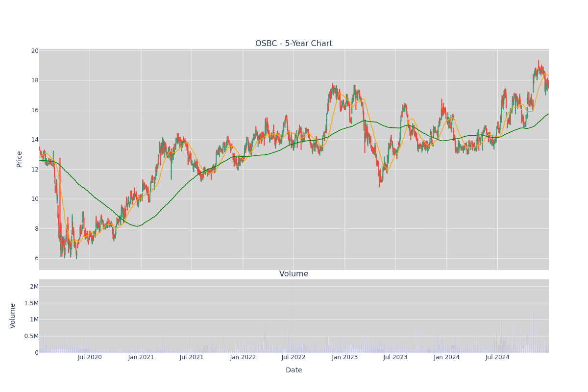Click the 1.5M volume tick label

click(32, 303)
